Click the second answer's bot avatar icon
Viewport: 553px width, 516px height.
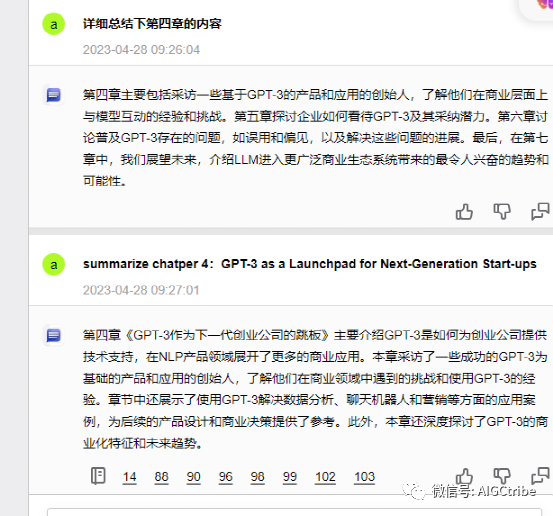click(x=54, y=335)
